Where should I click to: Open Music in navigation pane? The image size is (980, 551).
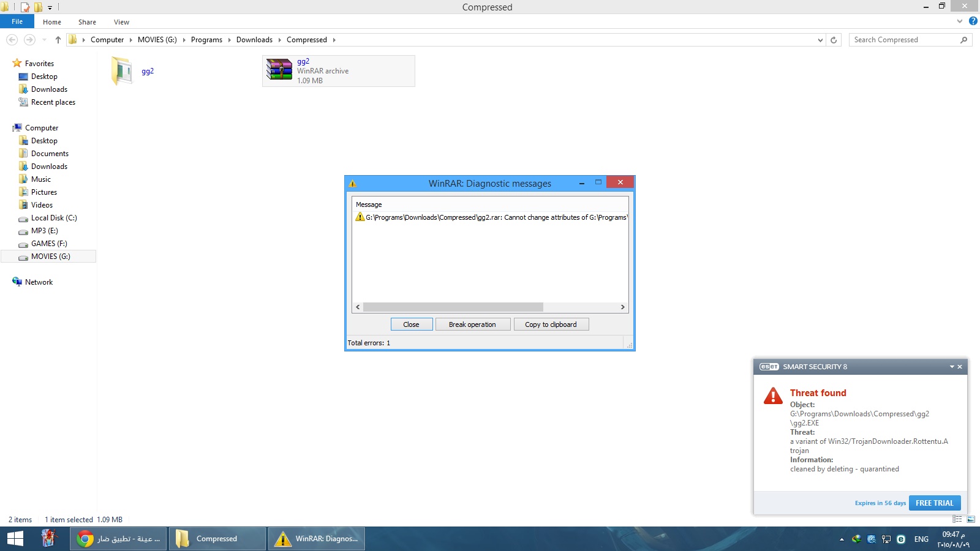pyautogui.click(x=41, y=179)
